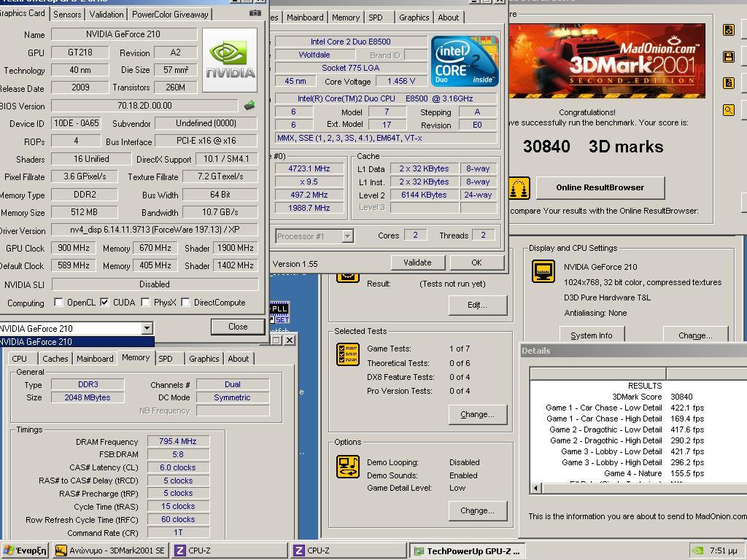Click the Intel Core 2 Duo logo
This screenshot has width=747, height=560.
tap(465, 61)
